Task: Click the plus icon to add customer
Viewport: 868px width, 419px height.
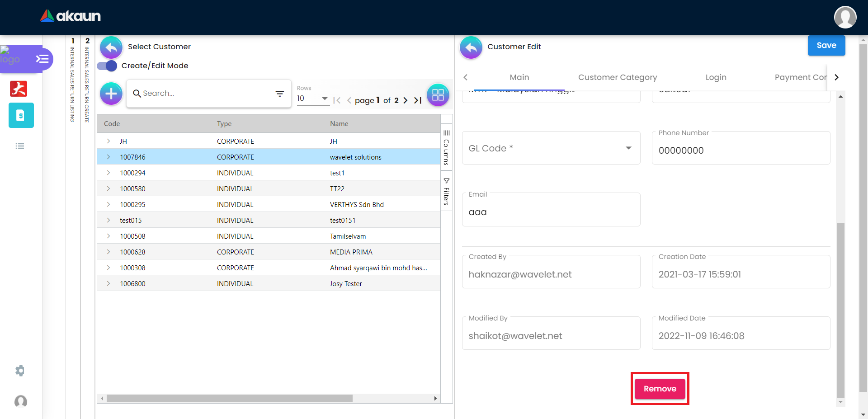Action: (111, 94)
